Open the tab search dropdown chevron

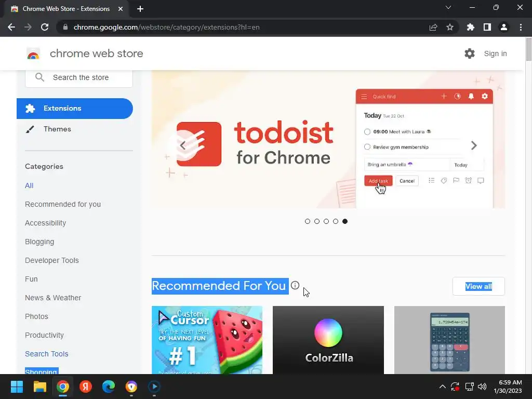(x=448, y=7)
